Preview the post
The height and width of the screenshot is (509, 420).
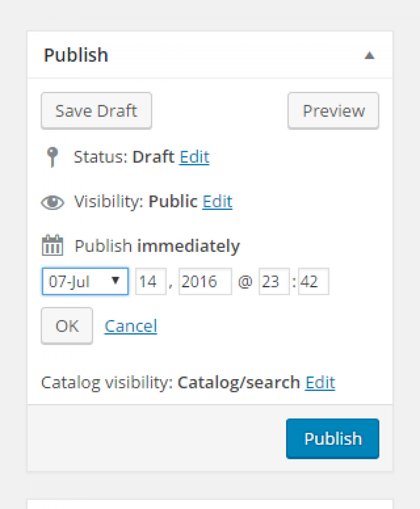(333, 110)
